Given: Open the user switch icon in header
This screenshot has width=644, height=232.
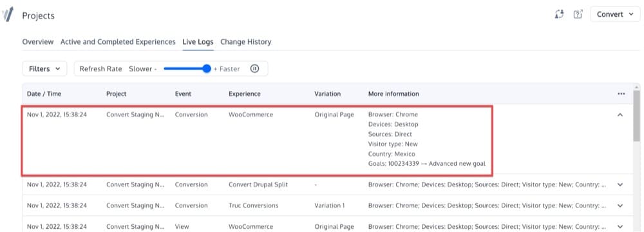Looking at the screenshot, I should pyautogui.click(x=559, y=14).
